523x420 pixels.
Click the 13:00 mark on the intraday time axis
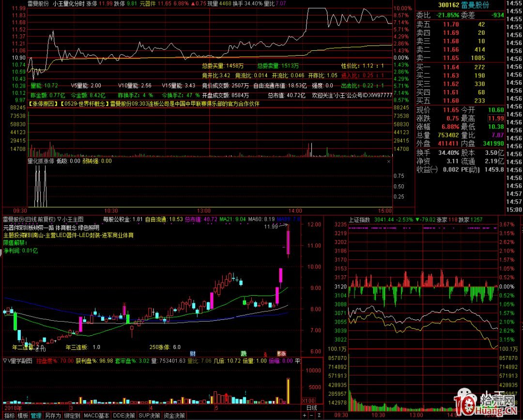coord(204,210)
